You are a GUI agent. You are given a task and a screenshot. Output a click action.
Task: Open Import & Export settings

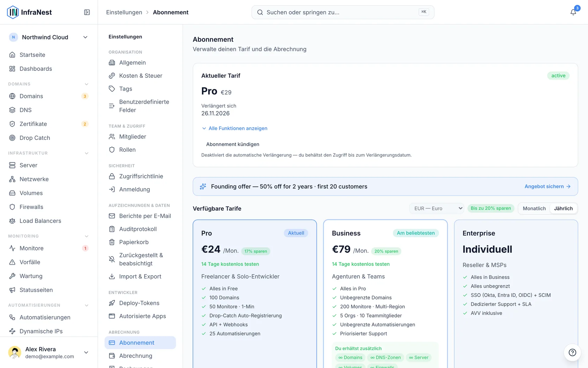140,277
